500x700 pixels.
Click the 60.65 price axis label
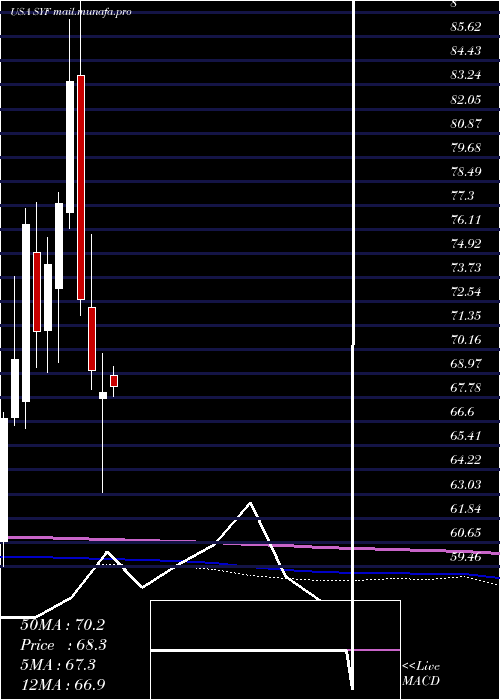(466, 533)
